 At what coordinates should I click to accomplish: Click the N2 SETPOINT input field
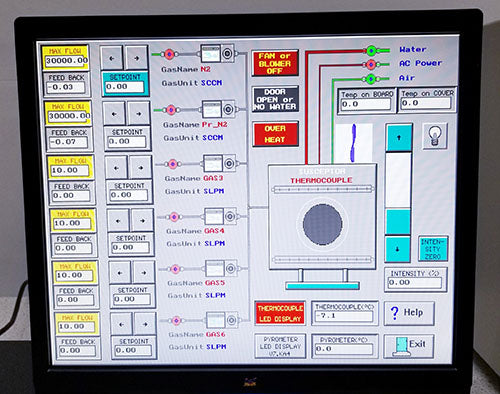coord(125,87)
